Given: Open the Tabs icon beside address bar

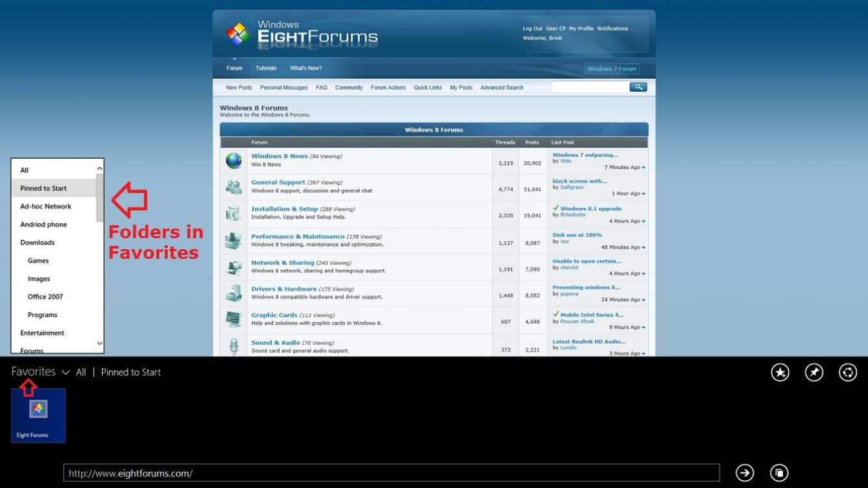Looking at the screenshot, I should tap(779, 473).
